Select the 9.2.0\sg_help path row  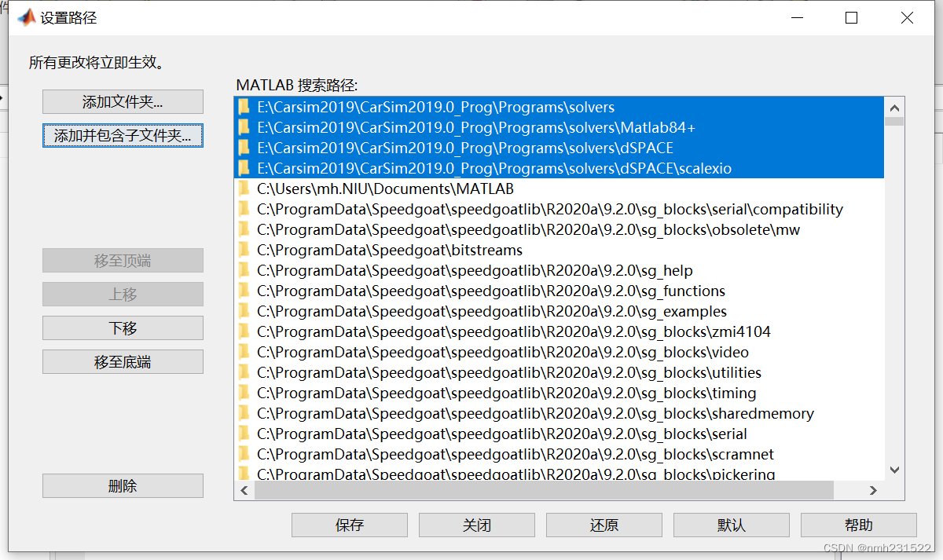pyautogui.click(x=560, y=270)
